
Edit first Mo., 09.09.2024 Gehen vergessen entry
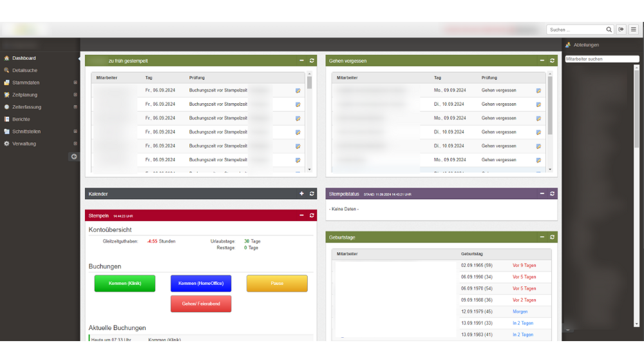pyautogui.click(x=538, y=90)
